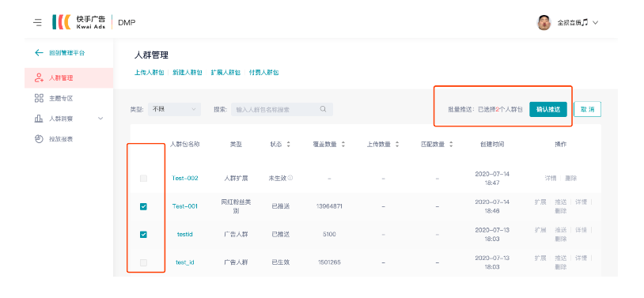This screenshot has height=298, width=644.
Task: Sort by 匹配数量 column arrows
Action: [x=451, y=145]
